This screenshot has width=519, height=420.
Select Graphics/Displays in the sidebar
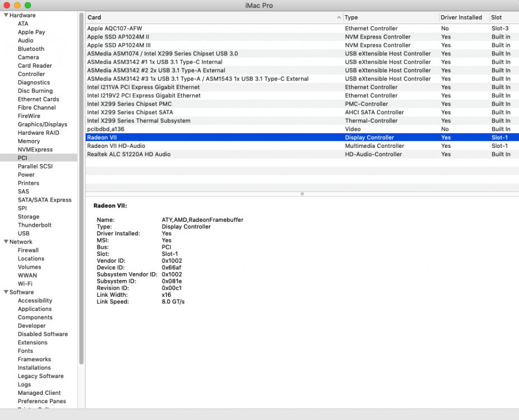tap(43, 124)
